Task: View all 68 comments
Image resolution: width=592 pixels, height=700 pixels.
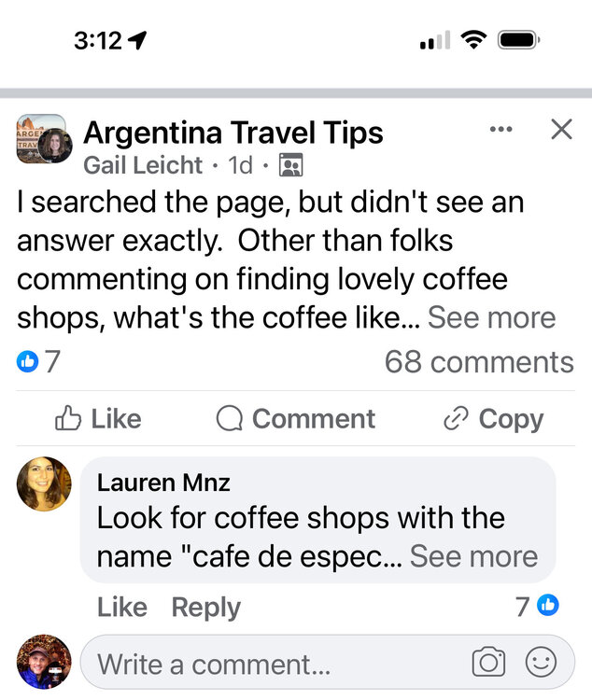Action: click(x=479, y=361)
